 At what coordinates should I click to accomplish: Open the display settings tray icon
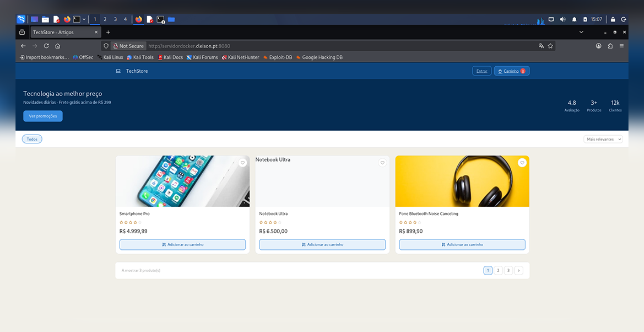tap(551, 19)
